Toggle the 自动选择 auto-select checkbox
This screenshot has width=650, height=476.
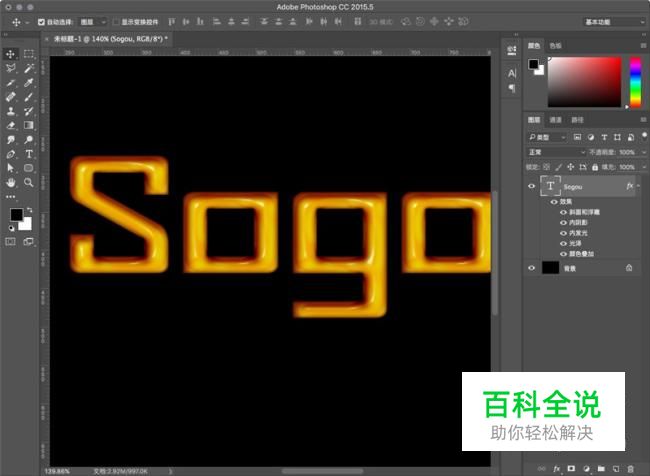(x=41, y=22)
